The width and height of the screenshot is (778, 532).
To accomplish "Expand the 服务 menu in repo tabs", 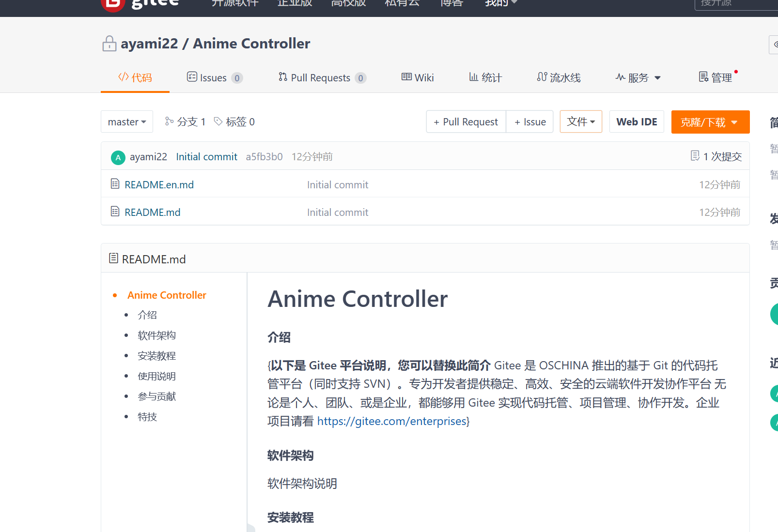I will click(x=638, y=78).
